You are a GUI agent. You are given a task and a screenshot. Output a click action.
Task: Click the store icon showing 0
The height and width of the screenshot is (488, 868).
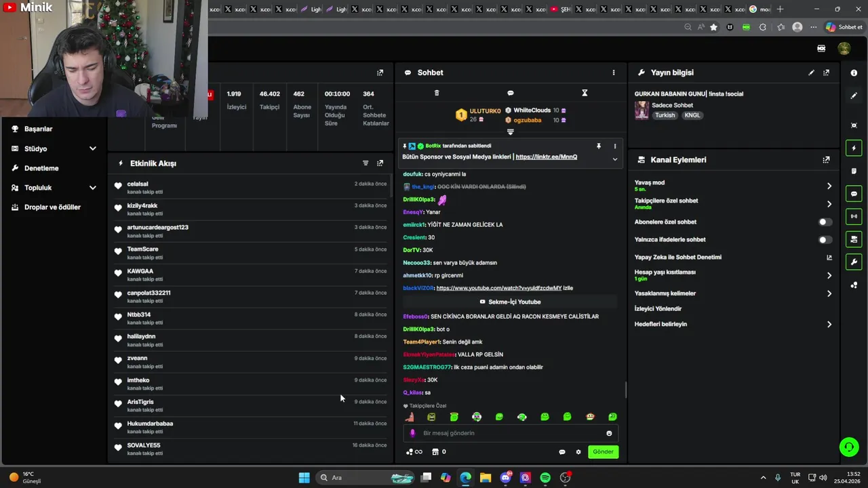[x=439, y=452]
